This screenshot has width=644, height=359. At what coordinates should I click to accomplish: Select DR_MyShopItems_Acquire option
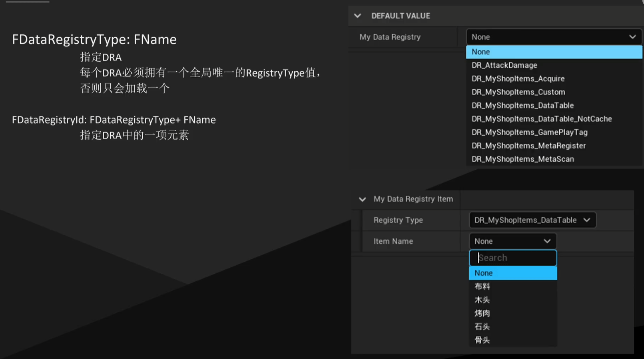518,79
